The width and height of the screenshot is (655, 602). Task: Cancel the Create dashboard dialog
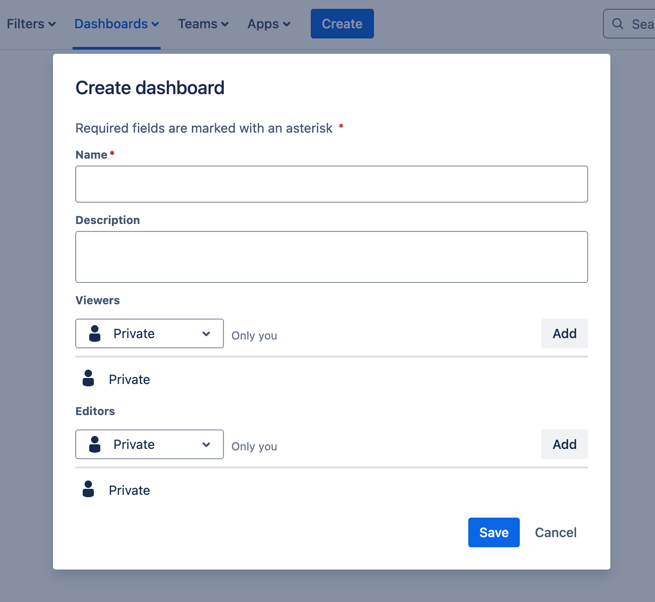(x=555, y=533)
